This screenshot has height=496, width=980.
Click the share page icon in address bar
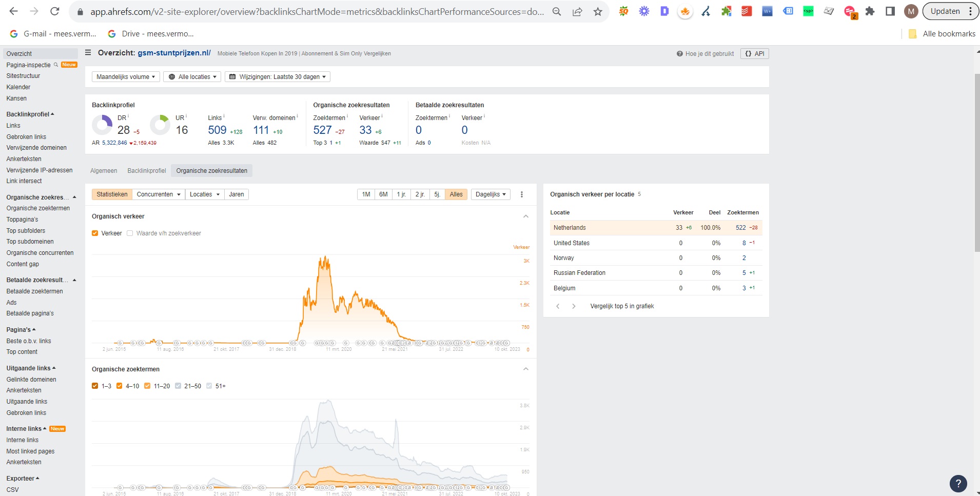577,12
